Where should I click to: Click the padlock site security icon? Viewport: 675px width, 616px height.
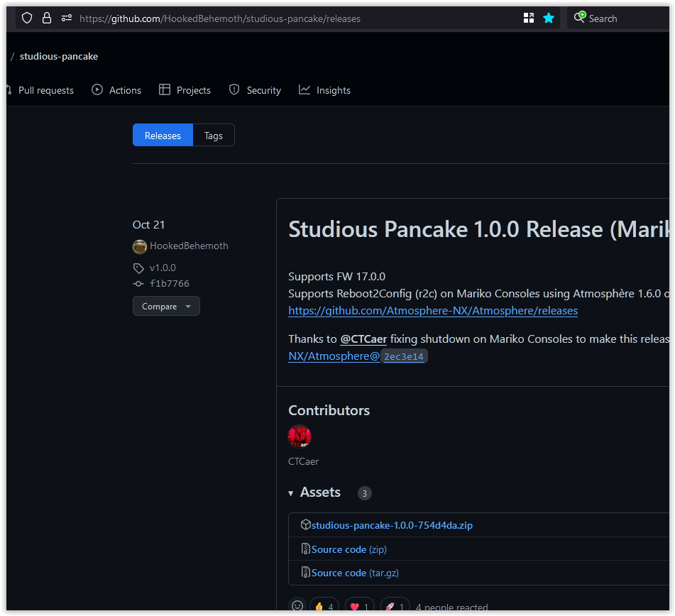[x=47, y=18]
